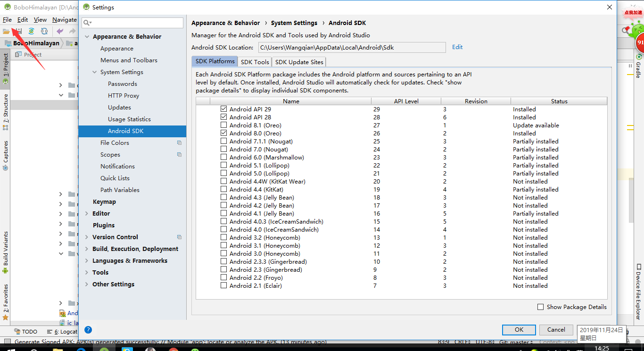Click the OK button
Image resolution: width=644 pixels, height=351 pixels.
tap(519, 330)
